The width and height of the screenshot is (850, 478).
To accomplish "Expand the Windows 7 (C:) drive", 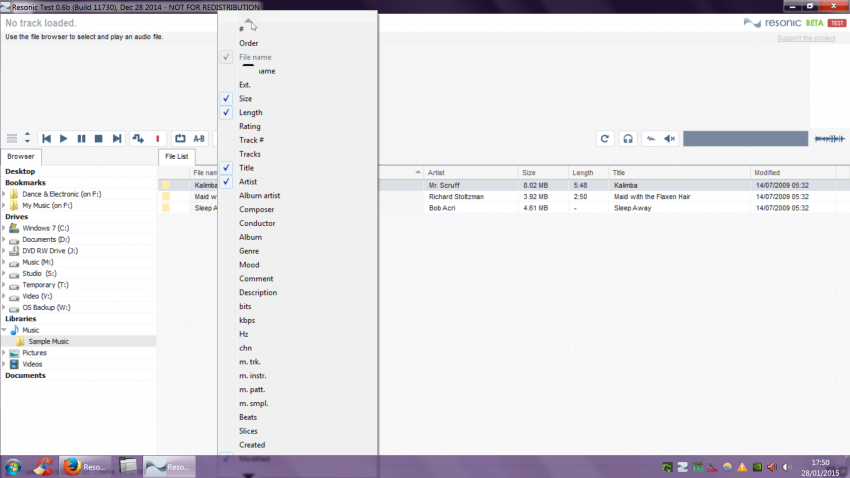I will click(x=4, y=228).
